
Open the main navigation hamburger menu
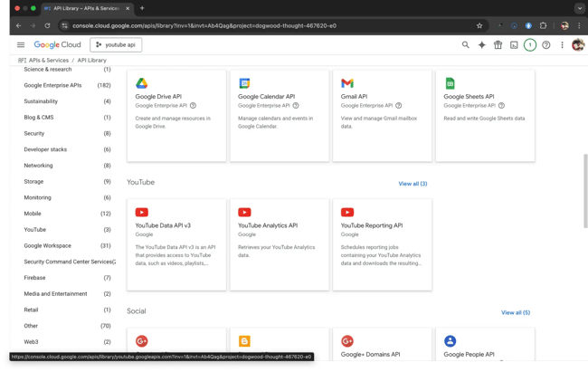click(21, 44)
